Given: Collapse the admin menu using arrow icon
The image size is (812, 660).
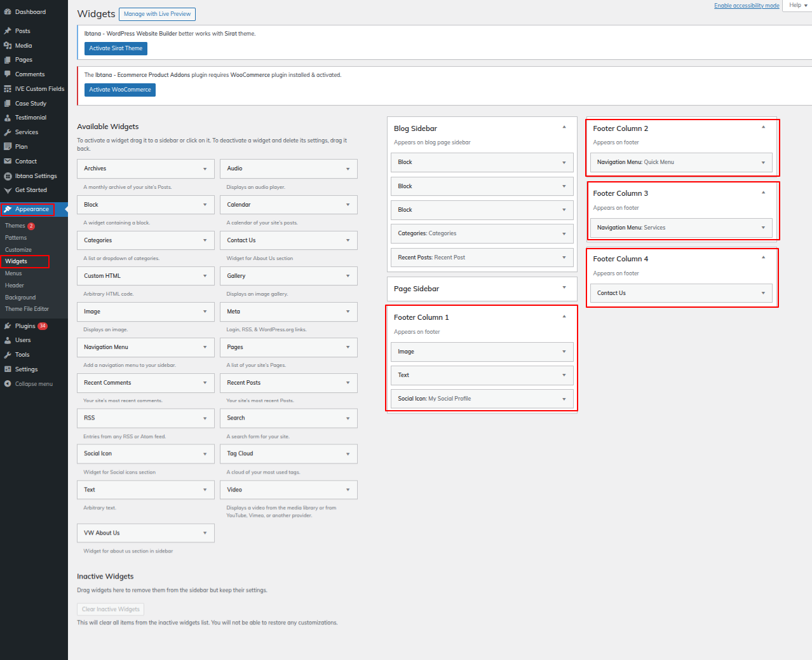Looking at the screenshot, I should [8, 384].
